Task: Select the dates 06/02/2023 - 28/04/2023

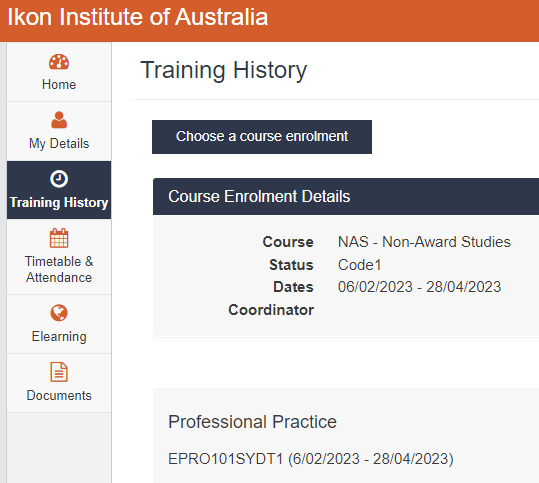Action: tap(419, 287)
